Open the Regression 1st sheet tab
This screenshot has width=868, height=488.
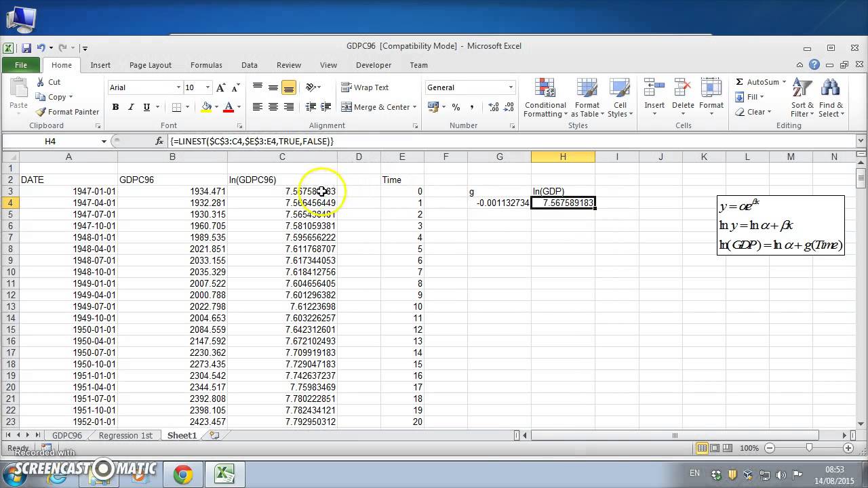coord(125,436)
